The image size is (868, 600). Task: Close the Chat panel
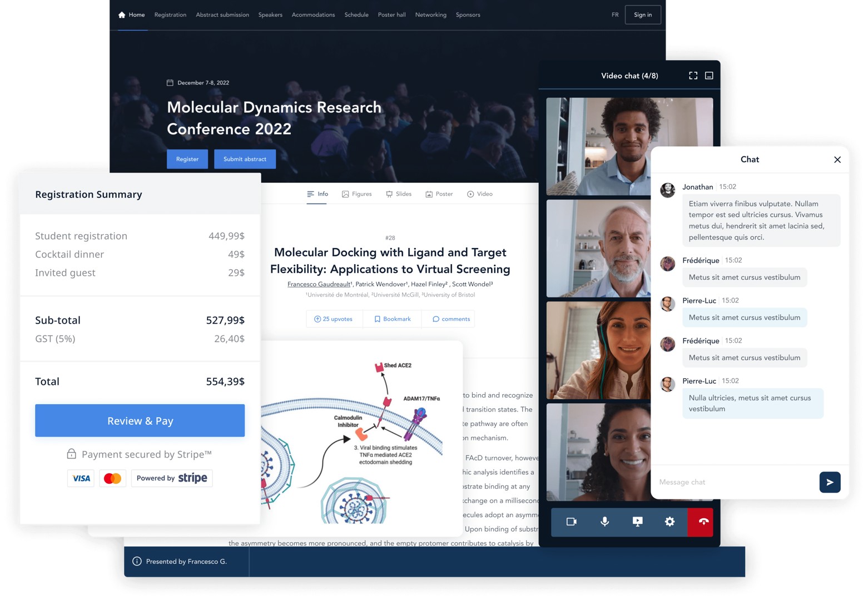(837, 160)
